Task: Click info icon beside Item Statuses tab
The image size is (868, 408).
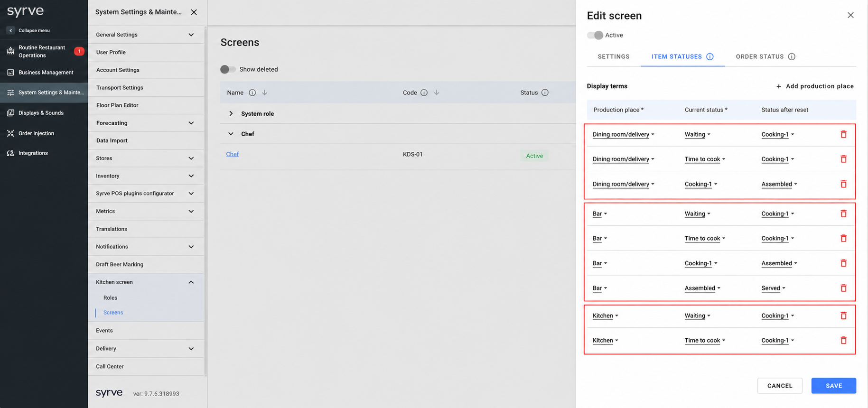Action: [x=710, y=56]
